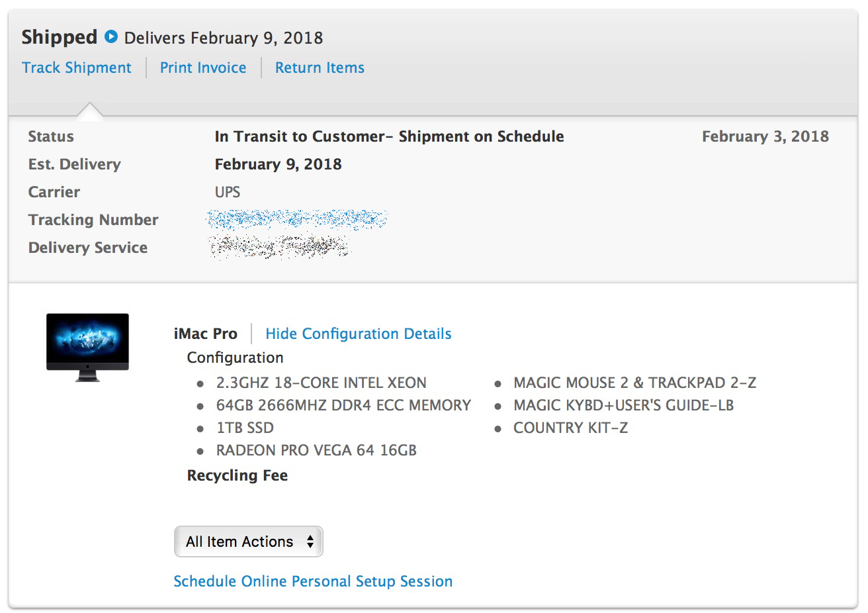Image resolution: width=868 pixels, height=613 pixels.
Task: Click the Radeon Pro Vega 64 16GB item
Action: (x=316, y=450)
